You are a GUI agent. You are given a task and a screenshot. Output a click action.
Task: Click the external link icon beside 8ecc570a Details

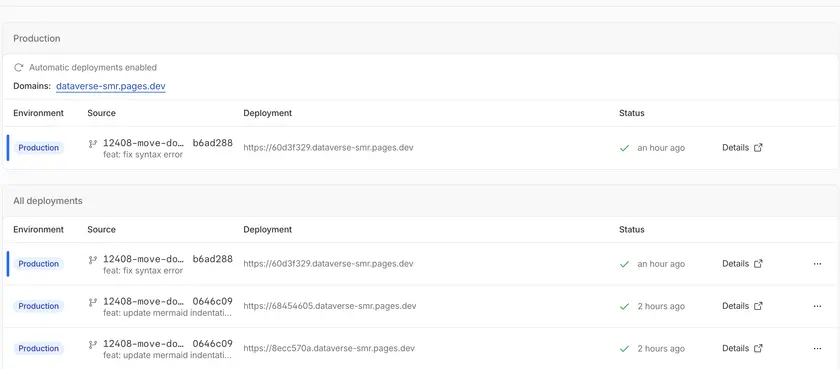pos(758,348)
